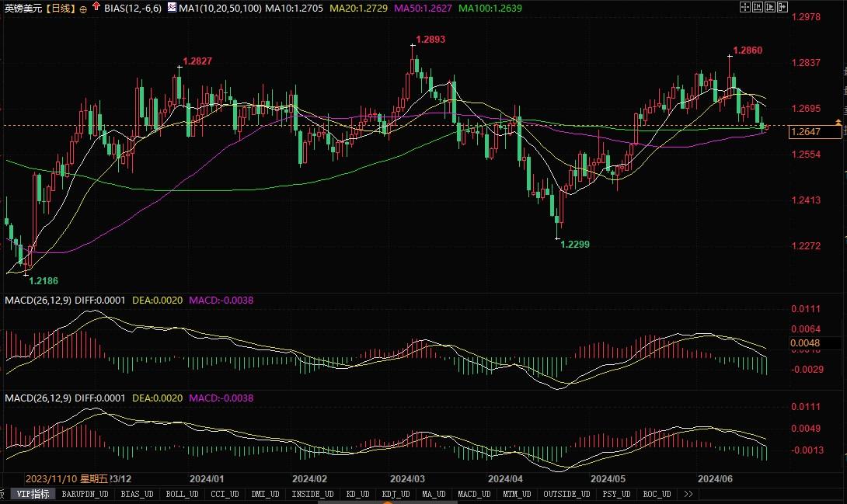Switch to INSIDE_UD indicator tab

point(312,494)
